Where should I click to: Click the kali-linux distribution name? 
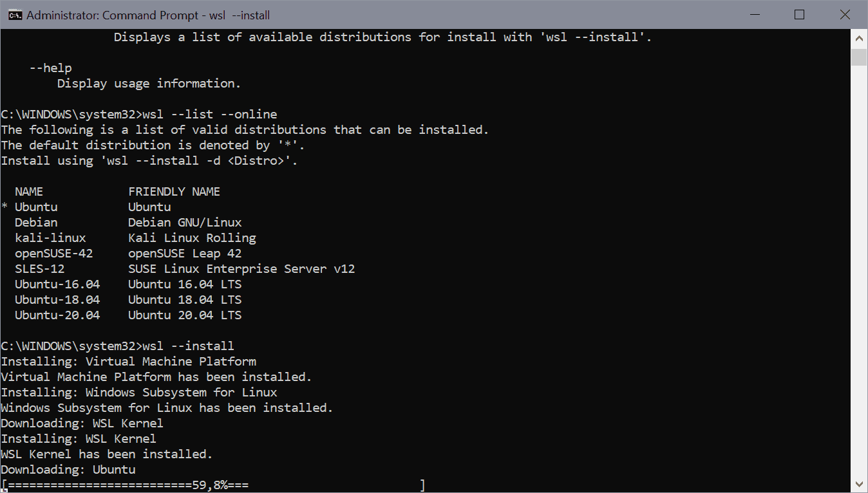click(x=50, y=238)
